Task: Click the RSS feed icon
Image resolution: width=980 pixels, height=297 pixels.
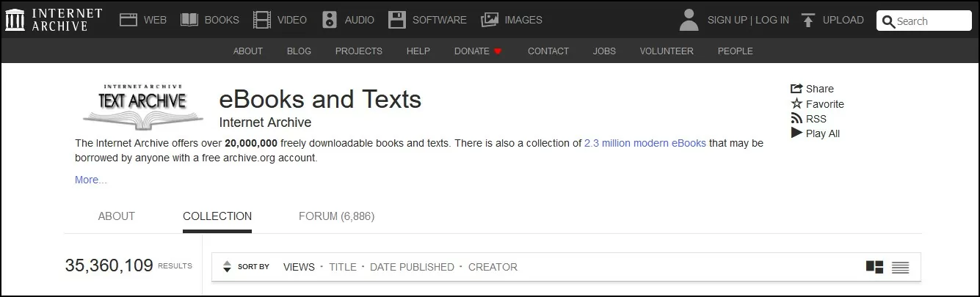Action: 796,118
